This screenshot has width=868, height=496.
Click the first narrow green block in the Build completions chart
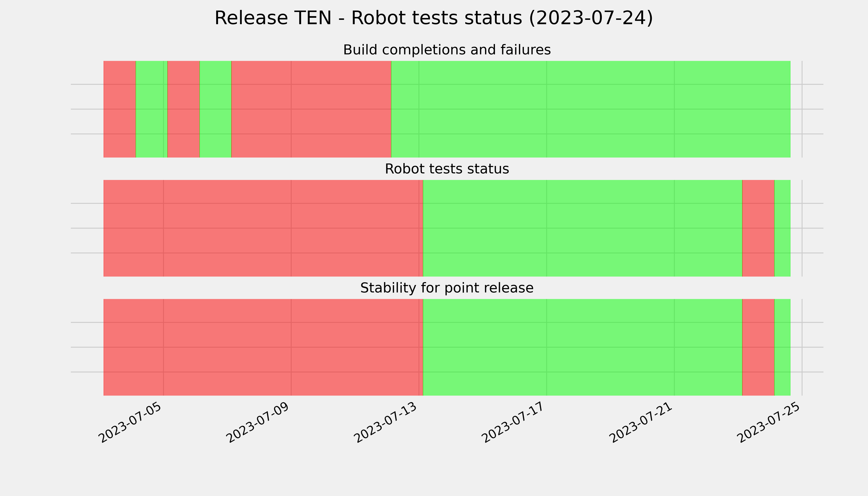(152, 109)
